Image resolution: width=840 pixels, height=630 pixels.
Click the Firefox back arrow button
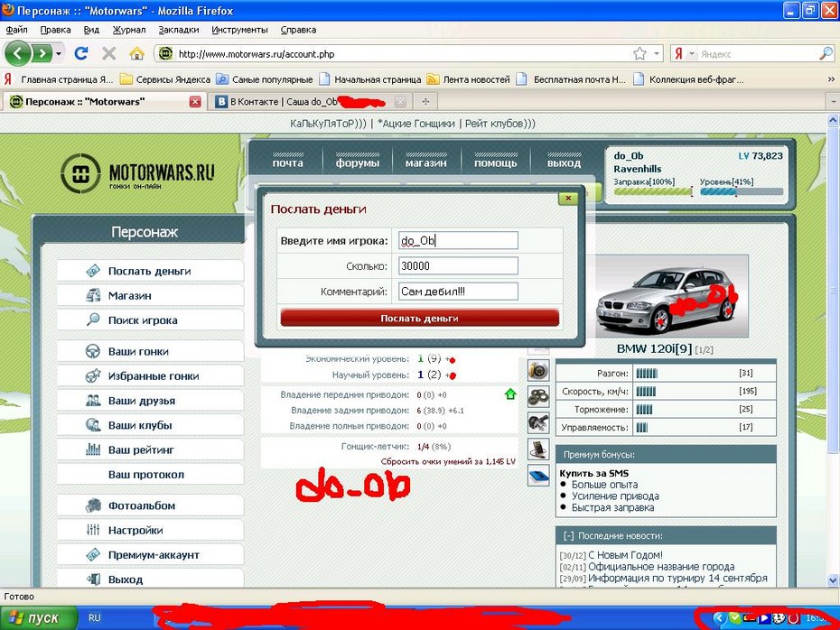(x=18, y=53)
